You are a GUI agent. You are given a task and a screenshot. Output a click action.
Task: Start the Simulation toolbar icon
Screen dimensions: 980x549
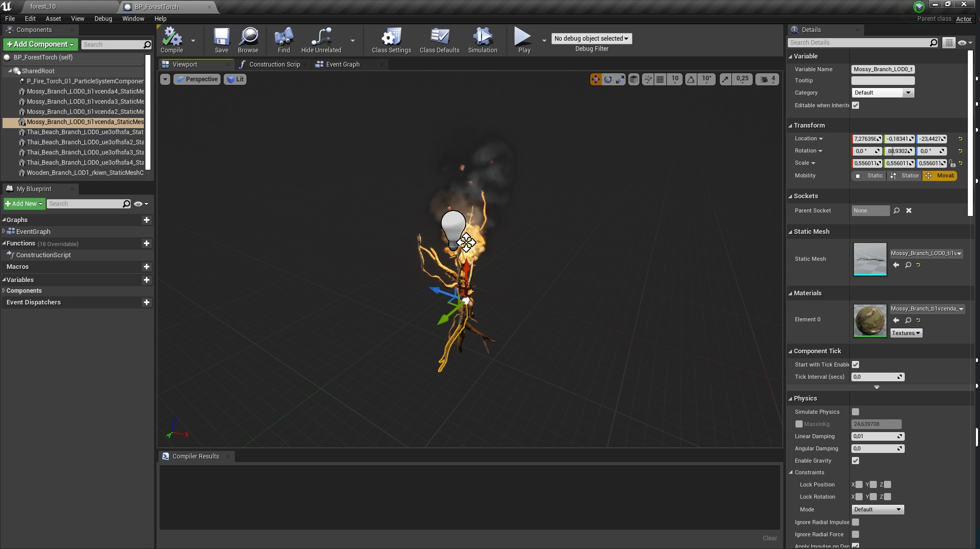point(482,40)
